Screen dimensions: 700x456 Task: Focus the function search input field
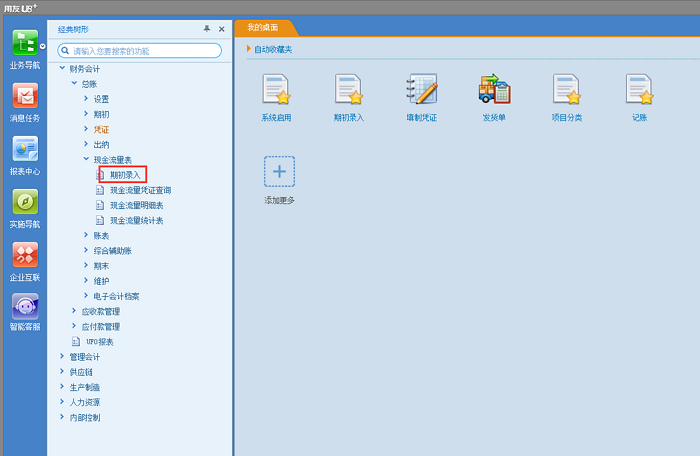coord(139,50)
